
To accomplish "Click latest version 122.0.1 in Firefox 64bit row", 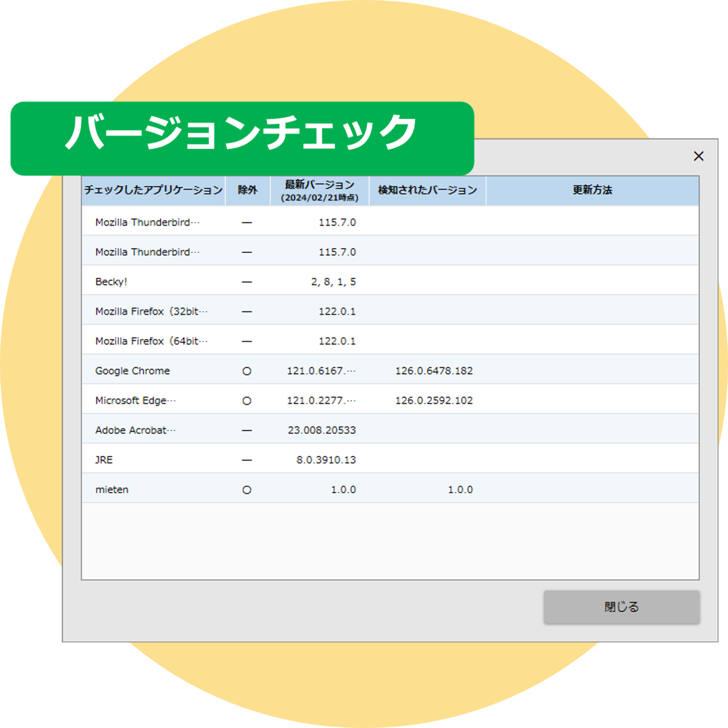I will click(x=337, y=341).
